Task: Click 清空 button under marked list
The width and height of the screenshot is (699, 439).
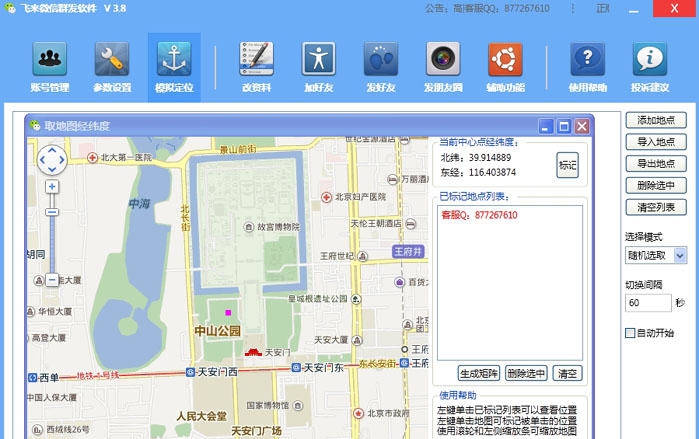Action: (567, 373)
